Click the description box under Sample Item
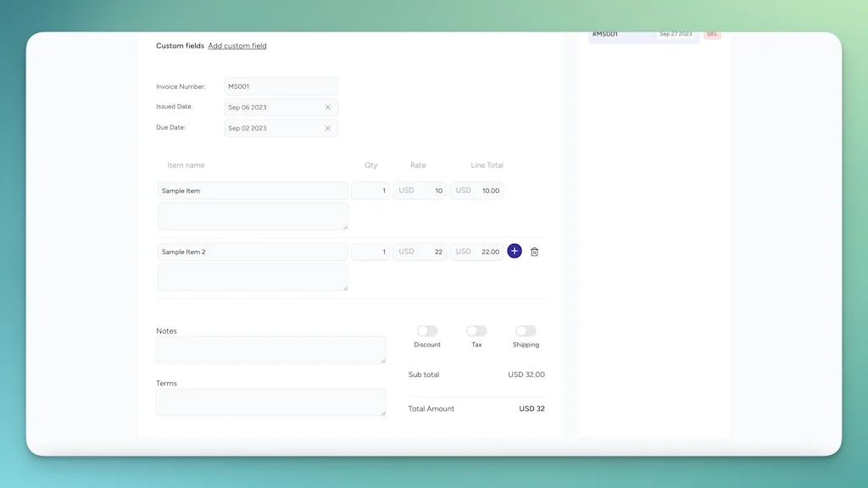This screenshot has width=868, height=488. click(x=252, y=216)
